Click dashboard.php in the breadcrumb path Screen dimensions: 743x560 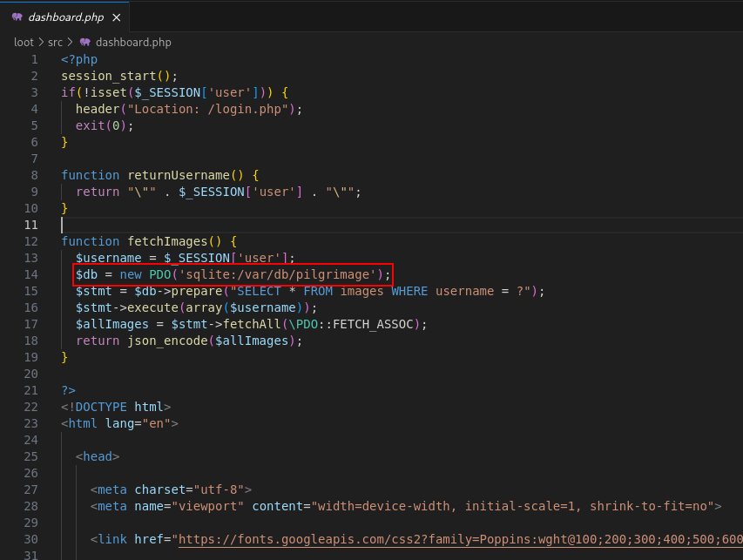click(133, 42)
